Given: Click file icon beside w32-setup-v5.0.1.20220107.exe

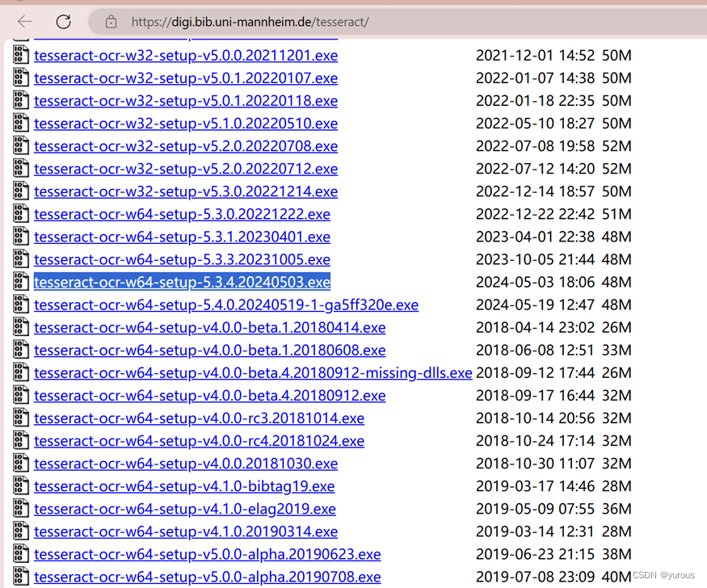Looking at the screenshot, I should pos(21,78).
